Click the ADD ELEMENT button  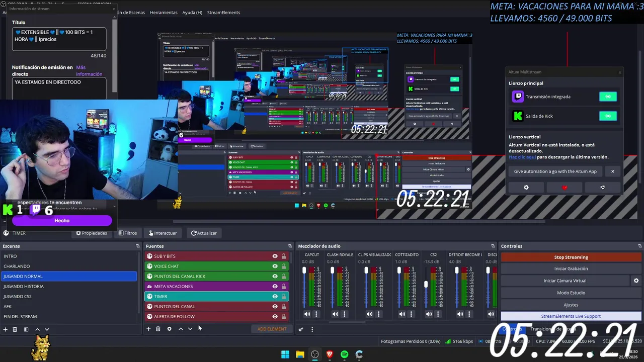click(x=272, y=329)
